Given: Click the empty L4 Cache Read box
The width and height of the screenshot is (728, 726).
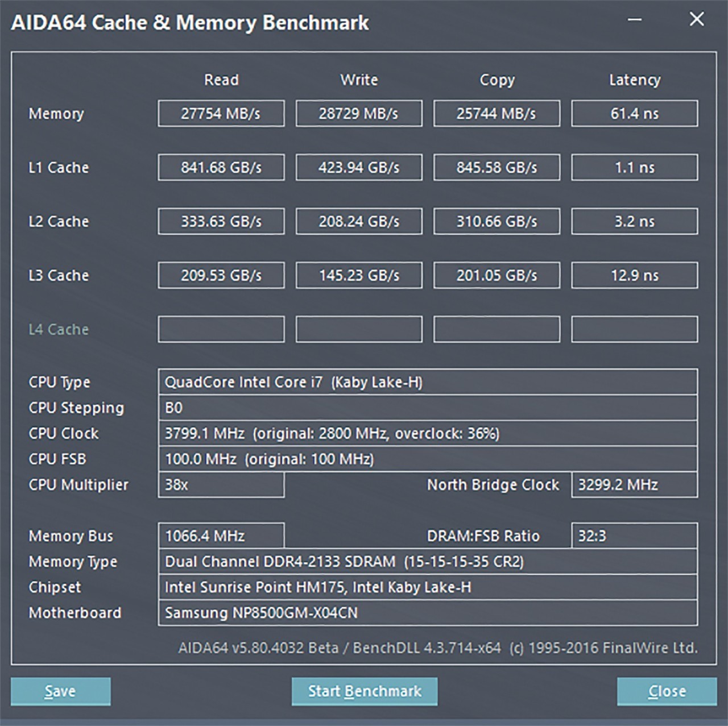Looking at the screenshot, I should pyautogui.click(x=221, y=330).
